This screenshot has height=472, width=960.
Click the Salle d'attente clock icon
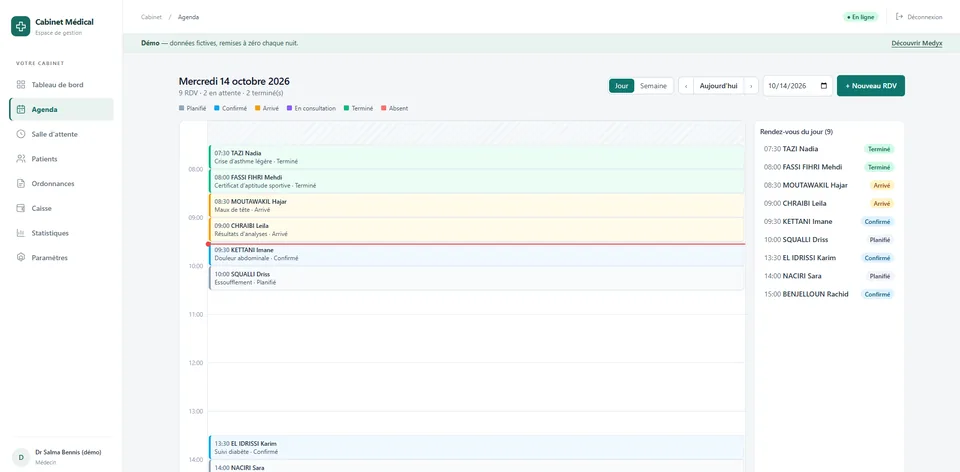click(21, 134)
